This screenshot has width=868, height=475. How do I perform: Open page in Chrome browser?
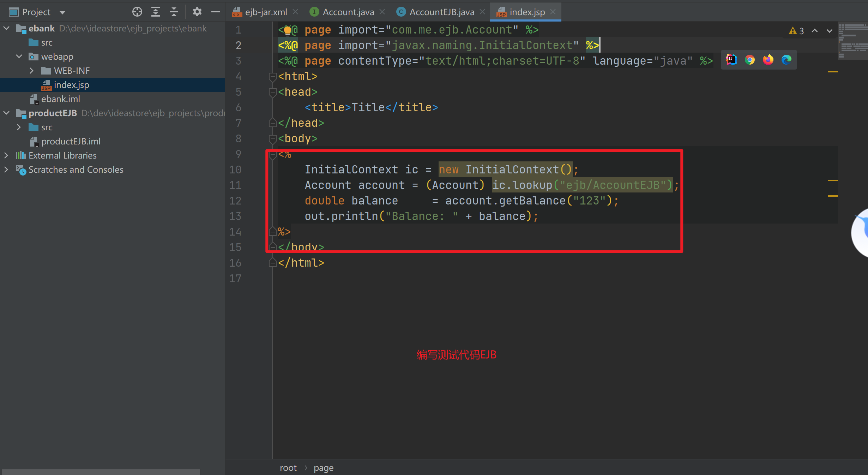[749, 60]
